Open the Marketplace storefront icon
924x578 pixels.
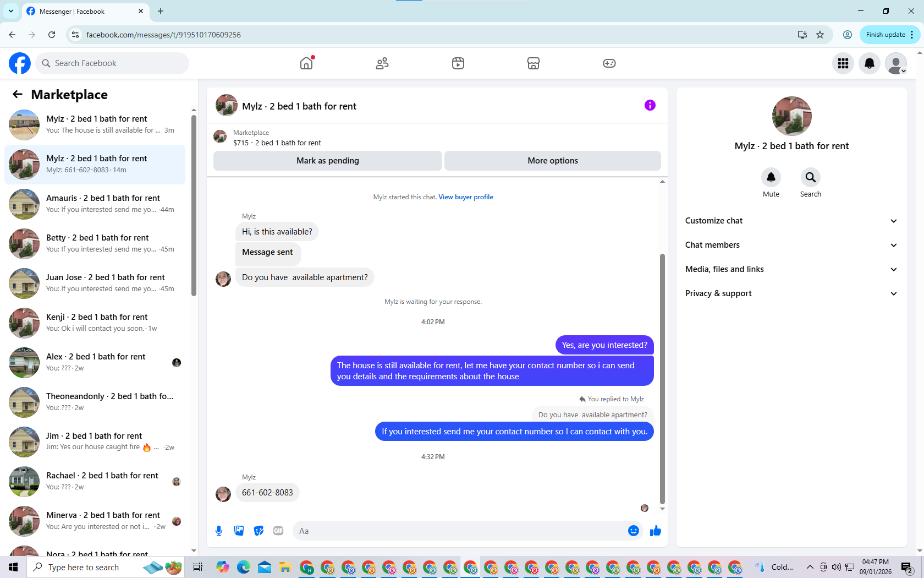click(x=533, y=63)
